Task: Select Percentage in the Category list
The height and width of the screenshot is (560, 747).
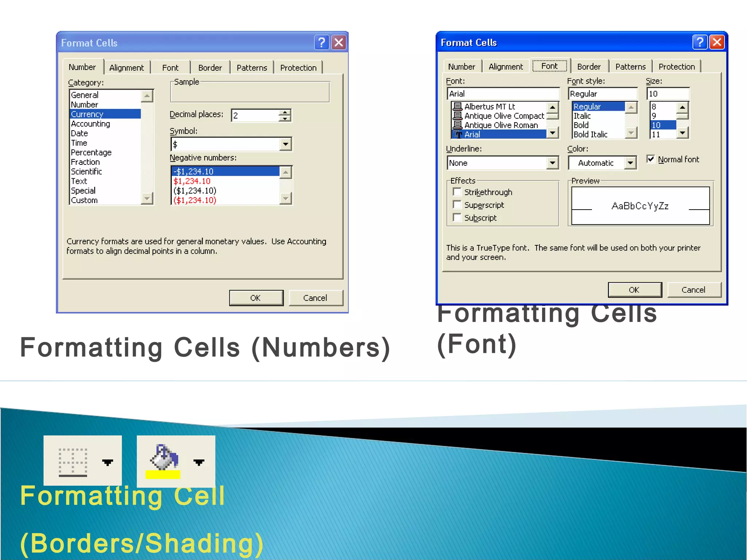Action: pos(105,152)
